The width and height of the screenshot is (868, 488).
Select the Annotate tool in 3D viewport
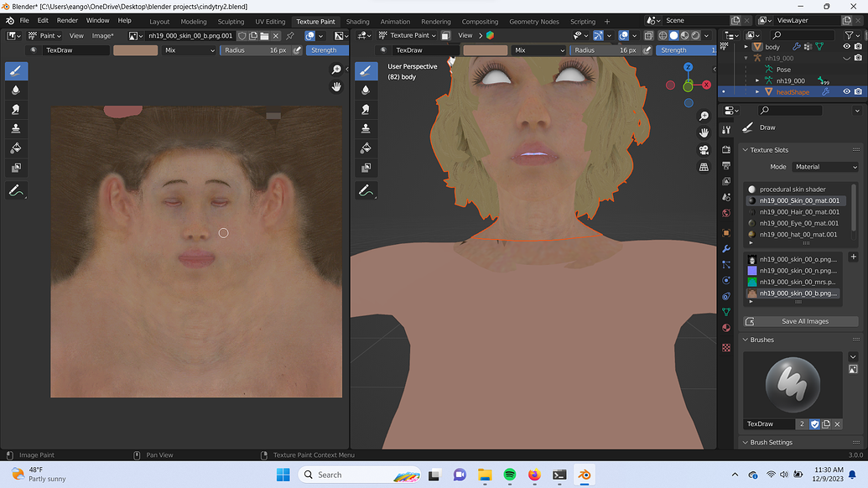(366, 191)
